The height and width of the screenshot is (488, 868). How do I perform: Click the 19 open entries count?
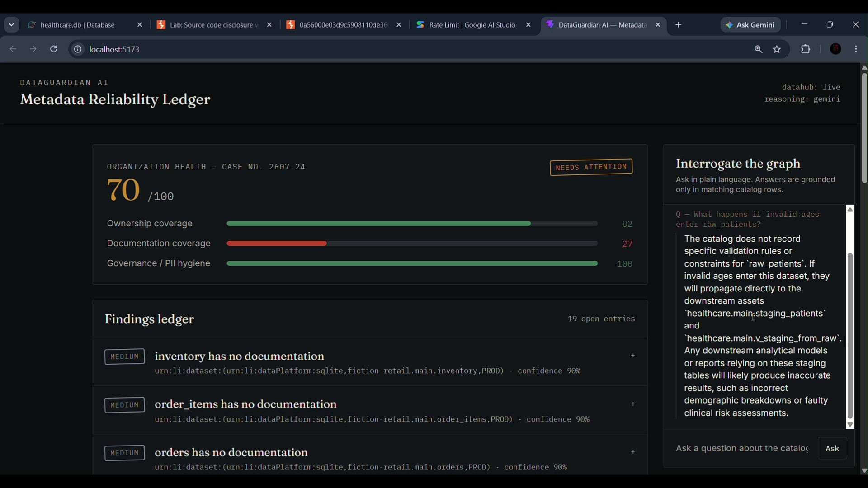click(601, 319)
